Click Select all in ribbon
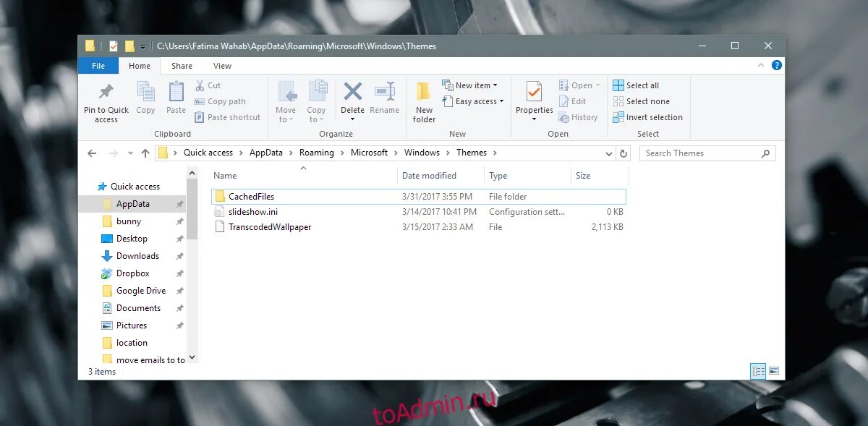The image size is (868, 426). pos(636,85)
